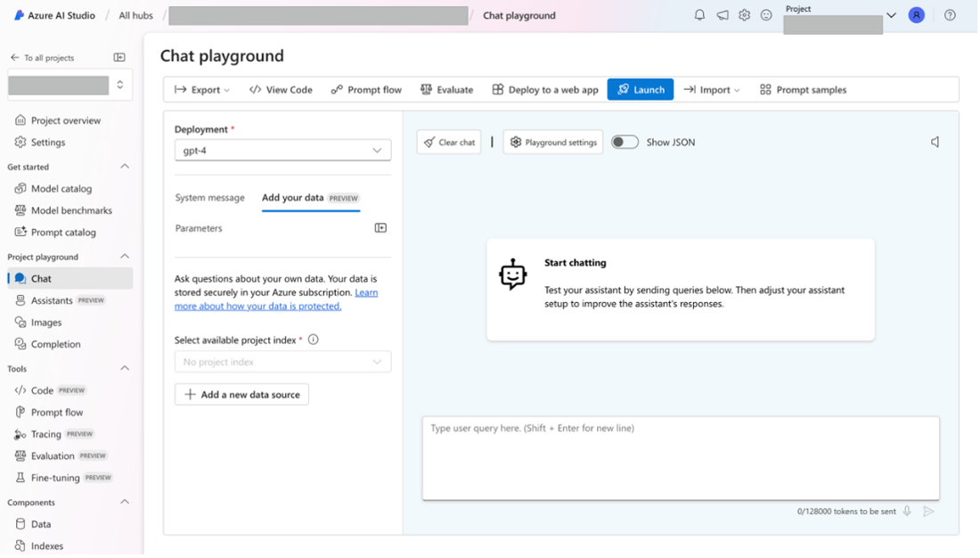This screenshot has height=558, width=980.
Task: Click the smiley feedback icon
Action: point(767,15)
